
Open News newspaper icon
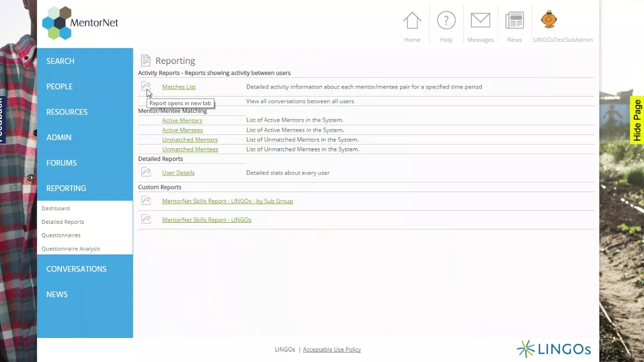click(515, 21)
